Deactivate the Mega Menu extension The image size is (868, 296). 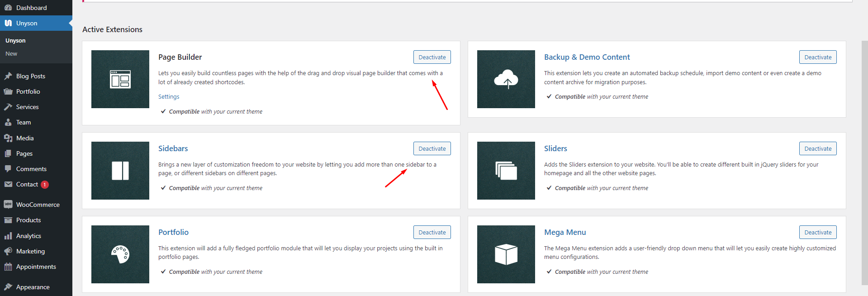tap(818, 232)
